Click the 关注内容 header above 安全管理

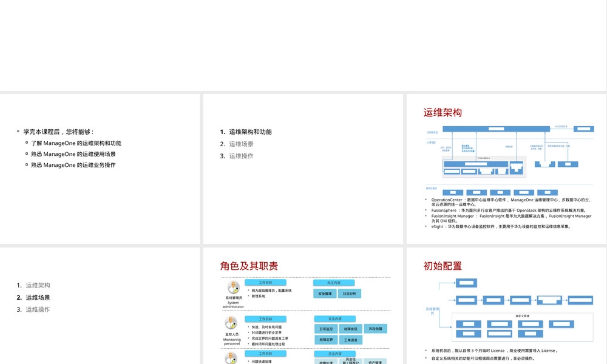[334, 283]
